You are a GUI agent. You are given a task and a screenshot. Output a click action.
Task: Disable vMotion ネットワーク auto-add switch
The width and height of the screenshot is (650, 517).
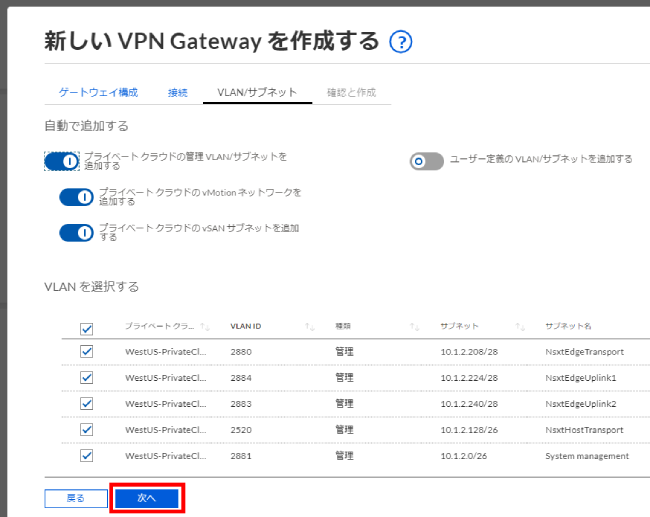pyautogui.click(x=76, y=196)
